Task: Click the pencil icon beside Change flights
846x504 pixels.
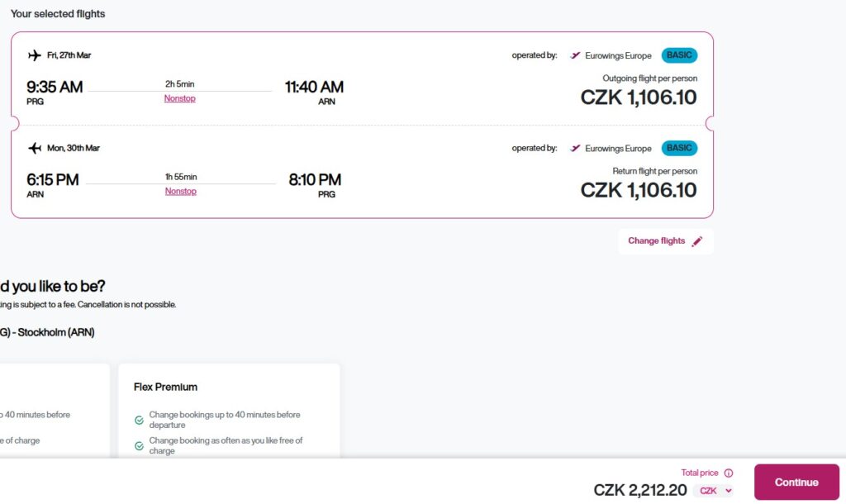Action: [x=697, y=241]
